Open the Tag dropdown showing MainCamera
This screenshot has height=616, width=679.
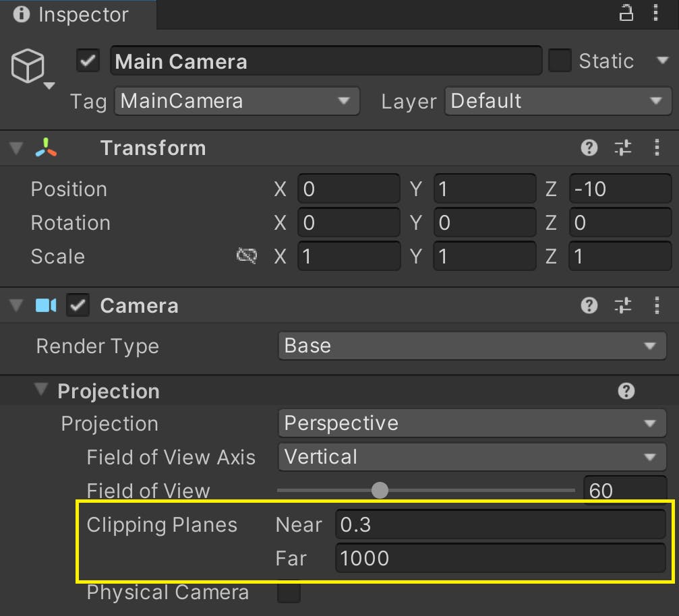point(237,101)
